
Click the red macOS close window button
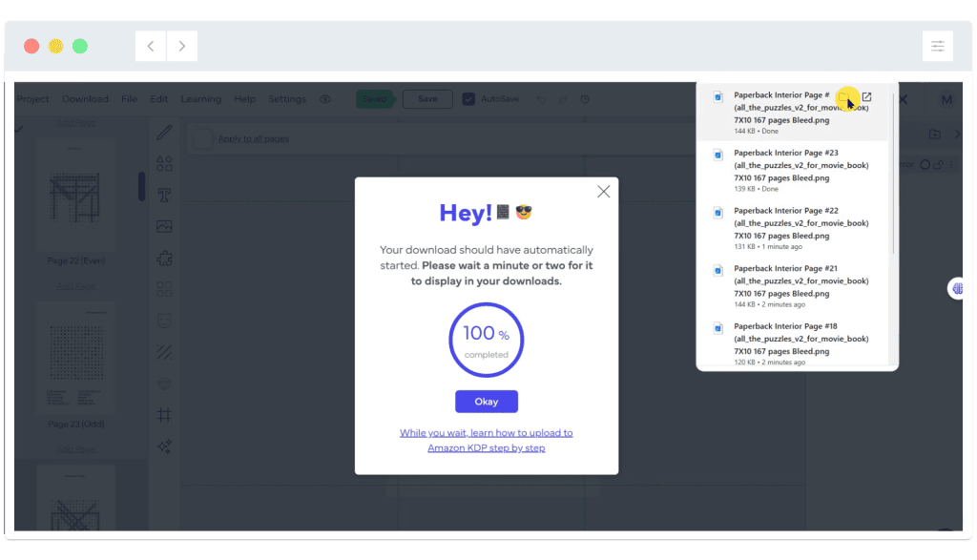(x=31, y=46)
